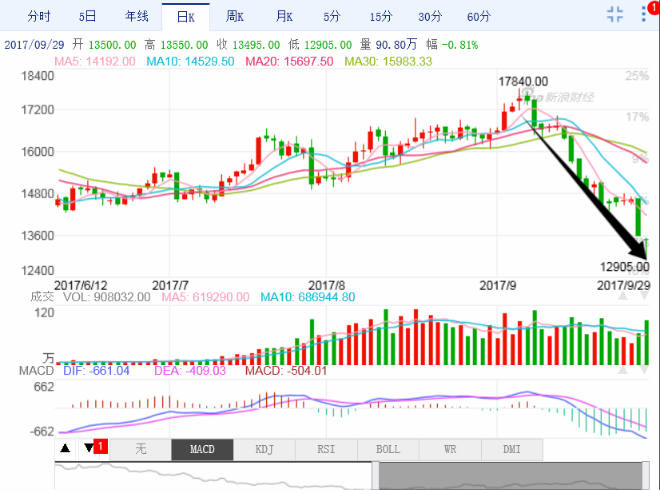
Task: Open the 30分 chart tab
Action: point(430,16)
